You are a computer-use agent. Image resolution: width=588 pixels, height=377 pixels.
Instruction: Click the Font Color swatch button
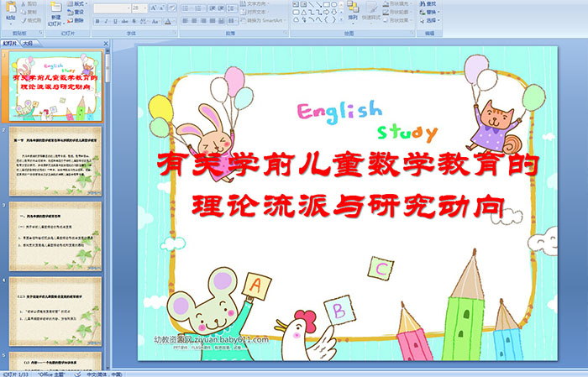pyautogui.click(x=168, y=21)
